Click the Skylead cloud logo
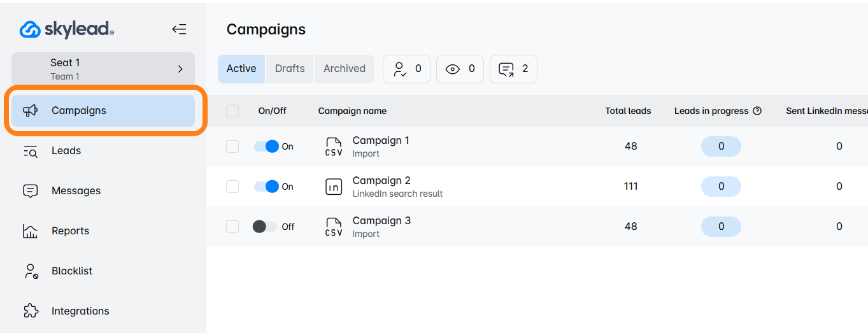This screenshot has height=333, width=868. click(31, 29)
